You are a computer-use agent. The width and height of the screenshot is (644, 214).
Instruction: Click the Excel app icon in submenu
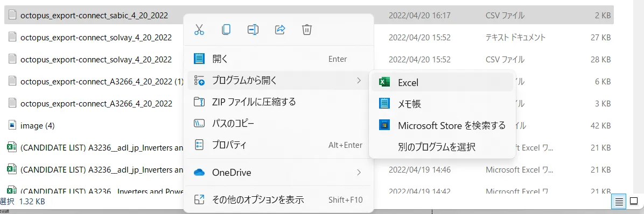384,82
